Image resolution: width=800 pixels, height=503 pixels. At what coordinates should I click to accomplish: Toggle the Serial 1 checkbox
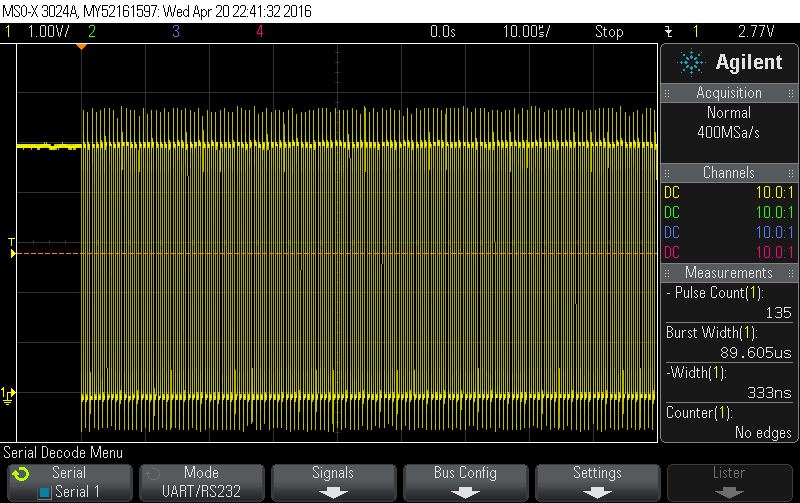[x=44, y=492]
